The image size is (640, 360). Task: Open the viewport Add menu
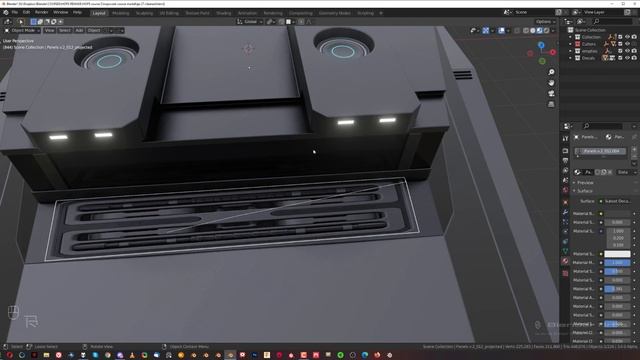[x=79, y=31]
